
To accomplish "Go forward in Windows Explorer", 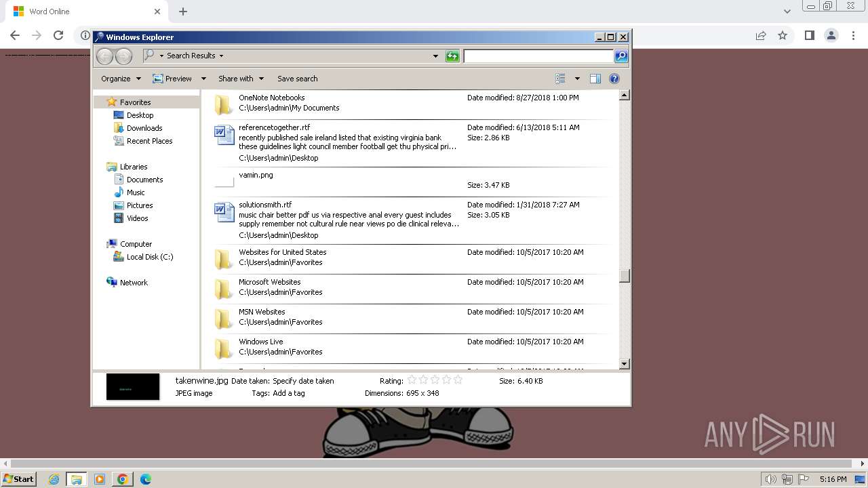I will (x=123, y=56).
